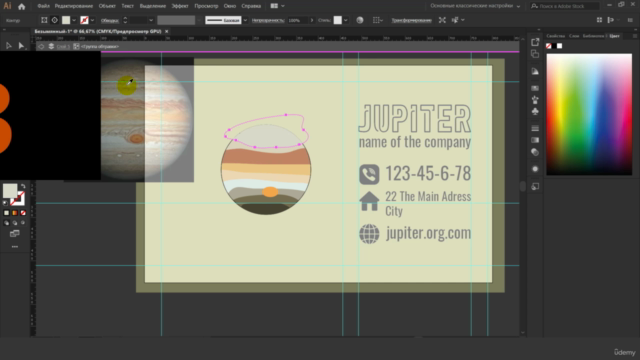This screenshot has height=360, width=640.
Task: Click the edit clipping path icon
Action: [x=44, y=20]
